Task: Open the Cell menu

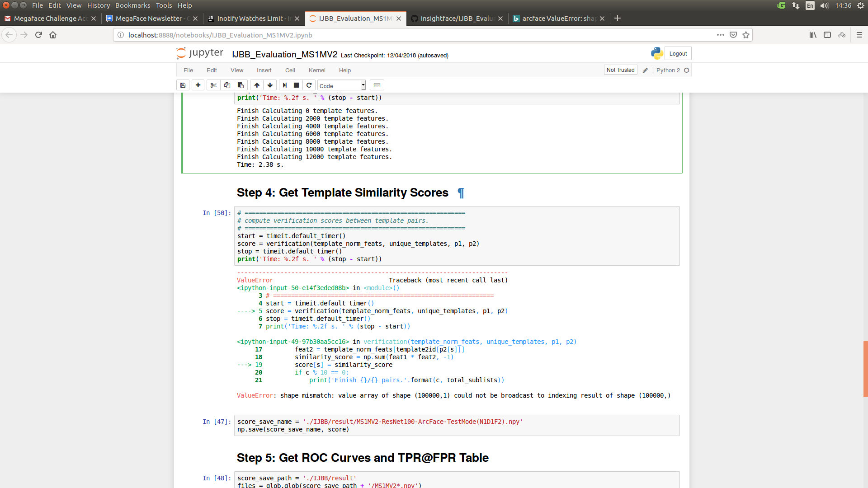Action: pos(290,70)
